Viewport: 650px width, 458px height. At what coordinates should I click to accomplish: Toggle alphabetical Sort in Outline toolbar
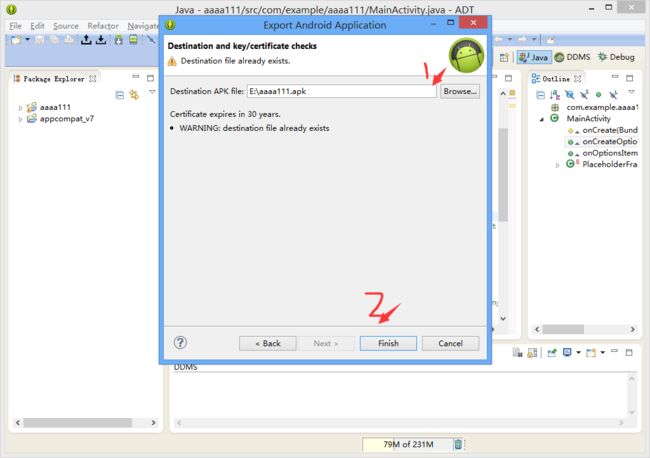coord(556,94)
